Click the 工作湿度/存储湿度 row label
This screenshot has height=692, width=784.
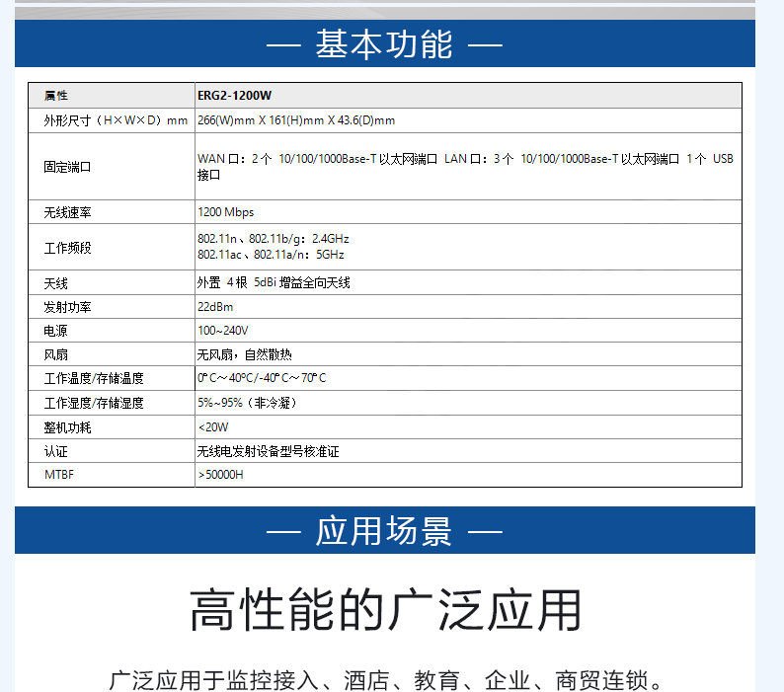pyautogui.click(x=94, y=403)
